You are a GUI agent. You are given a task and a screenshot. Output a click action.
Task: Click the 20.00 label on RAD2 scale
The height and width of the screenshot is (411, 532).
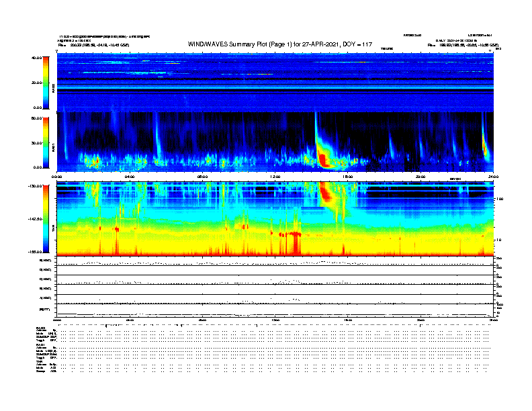[37, 83]
